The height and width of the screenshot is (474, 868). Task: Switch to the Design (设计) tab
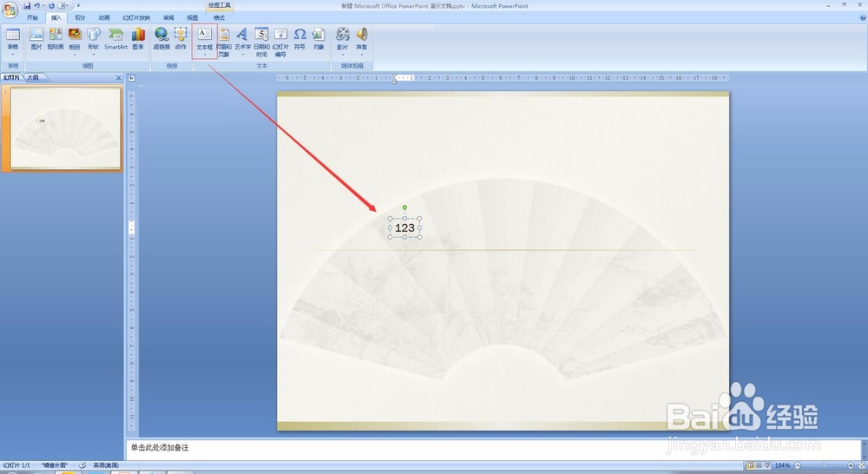coord(80,17)
